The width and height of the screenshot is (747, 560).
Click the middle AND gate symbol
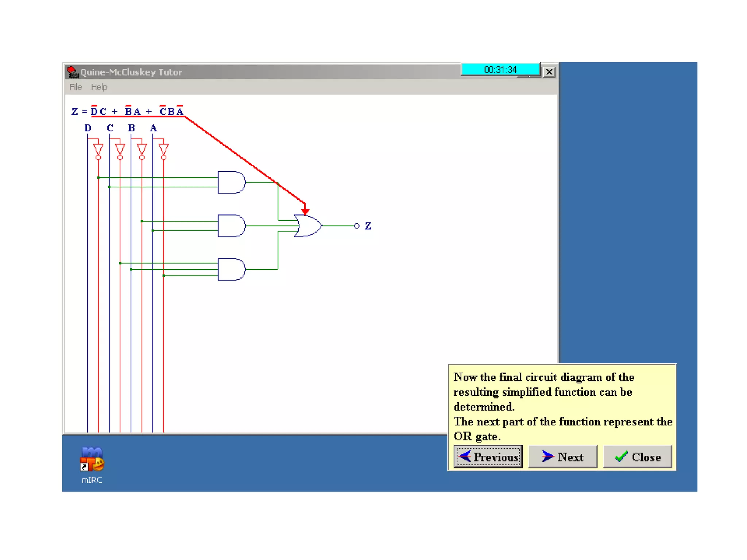231,226
